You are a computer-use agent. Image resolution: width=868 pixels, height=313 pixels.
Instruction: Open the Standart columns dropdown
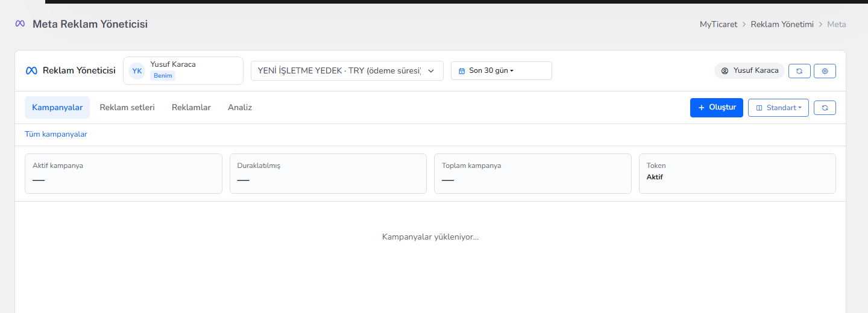click(x=778, y=108)
